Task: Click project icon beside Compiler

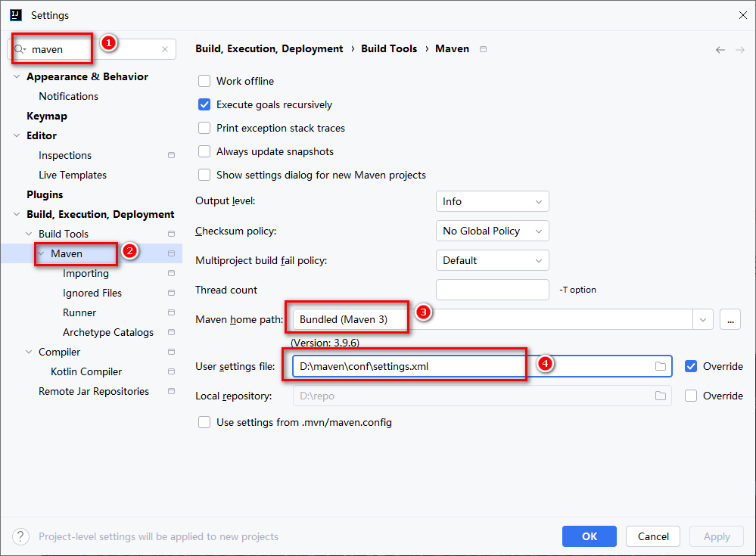Action: [171, 353]
